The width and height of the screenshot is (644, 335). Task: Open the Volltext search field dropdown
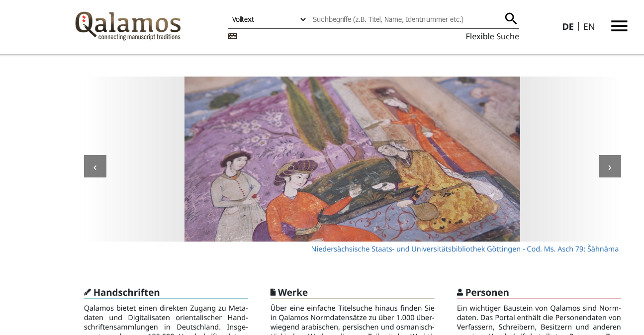269,19
